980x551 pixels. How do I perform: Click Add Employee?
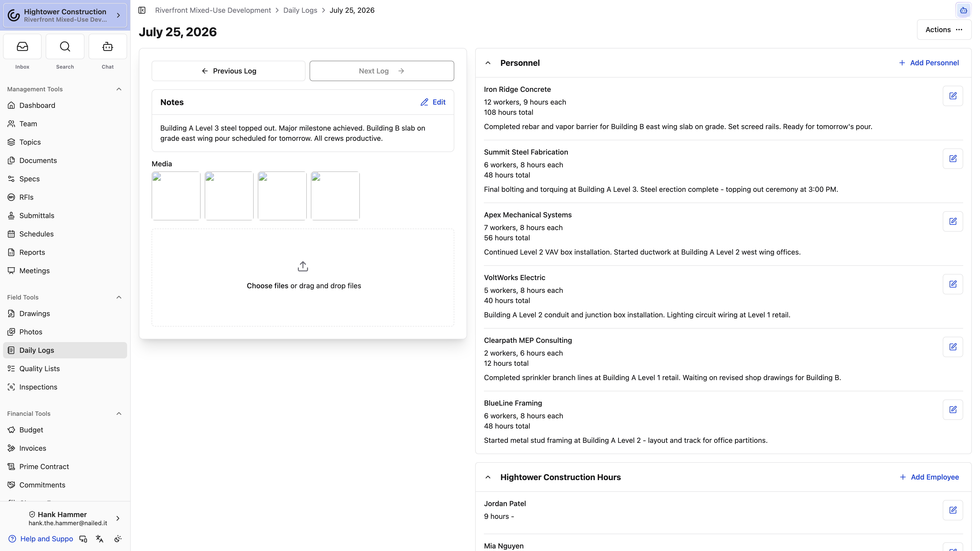pos(929,477)
